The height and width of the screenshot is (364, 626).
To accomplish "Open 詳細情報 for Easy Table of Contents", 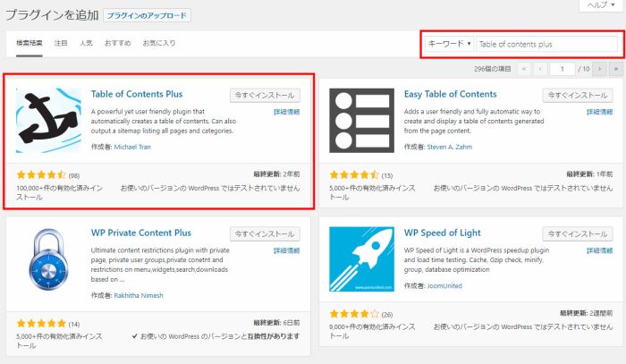I will click(x=600, y=112).
